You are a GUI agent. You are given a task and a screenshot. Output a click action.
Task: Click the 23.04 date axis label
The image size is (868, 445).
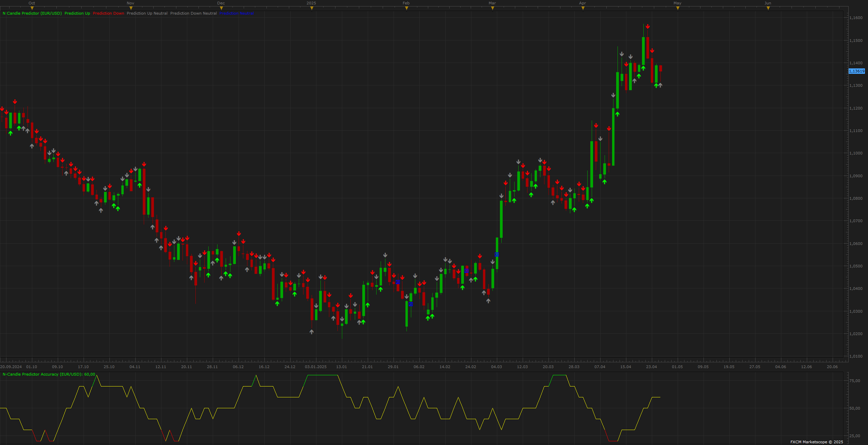pyautogui.click(x=652, y=367)
